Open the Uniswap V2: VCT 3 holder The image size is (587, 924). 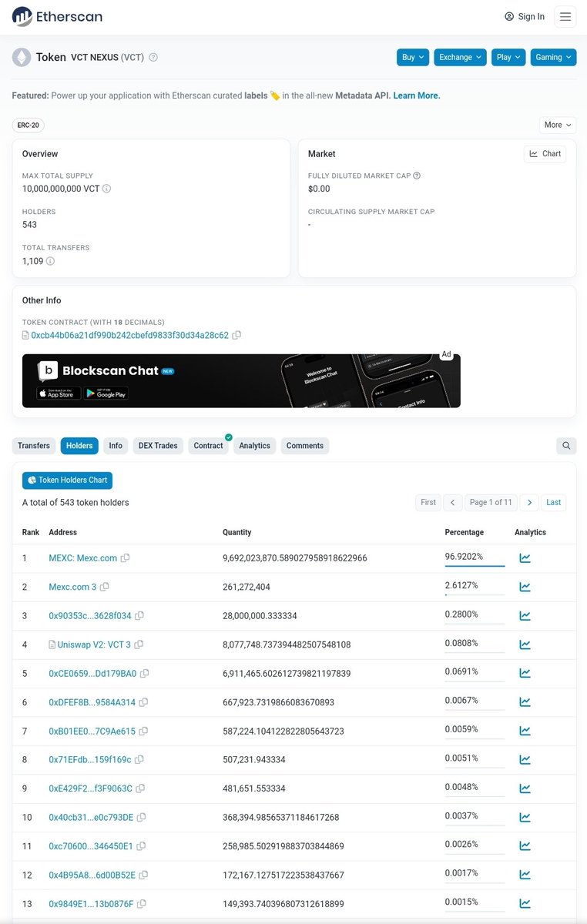pos(94,644)
